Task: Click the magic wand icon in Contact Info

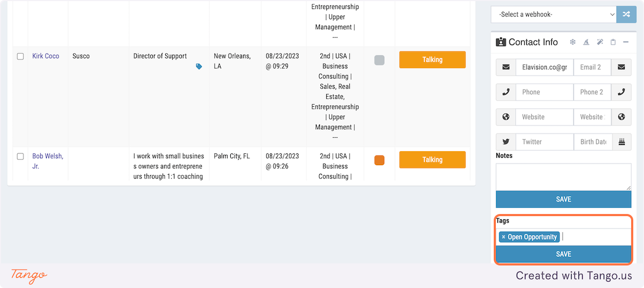Action: (600, 42)
